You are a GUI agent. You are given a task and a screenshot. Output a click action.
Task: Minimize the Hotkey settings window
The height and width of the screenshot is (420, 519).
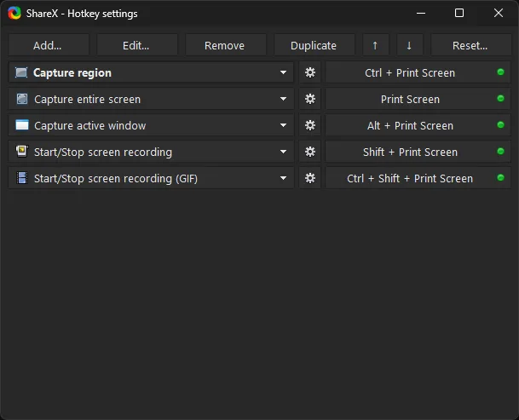pos(421,14)
